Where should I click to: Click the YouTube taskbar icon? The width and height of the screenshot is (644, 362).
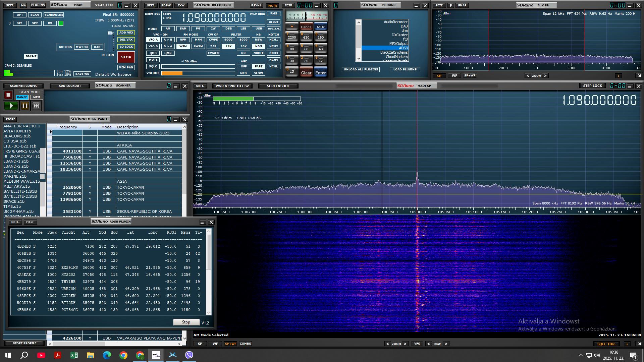(41, 355)
